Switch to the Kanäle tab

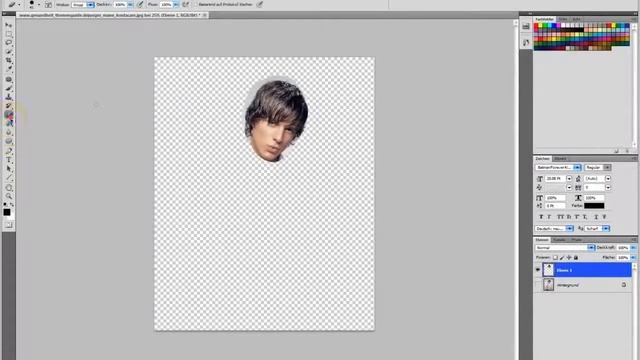(x=559, y=240)
